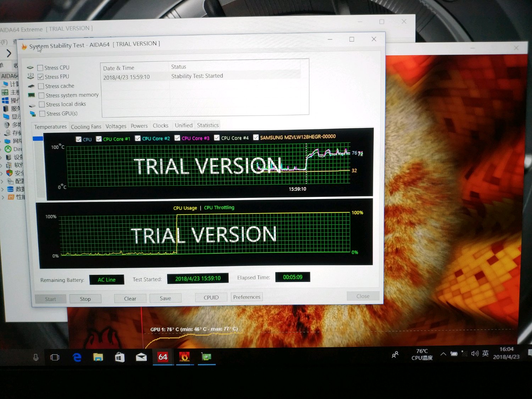Select the security shield icon in AIDA64 tree

pos(10,173)
